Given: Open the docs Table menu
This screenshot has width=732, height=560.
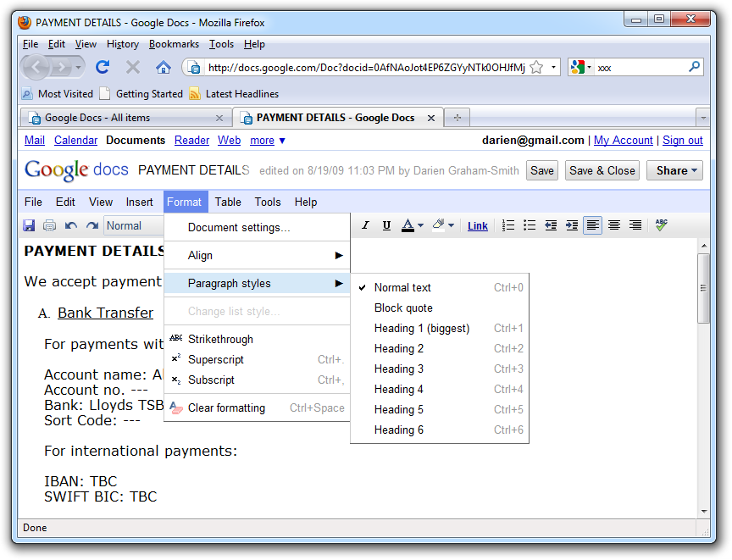Looking at the screenshot, I should [x=228, y=202].
